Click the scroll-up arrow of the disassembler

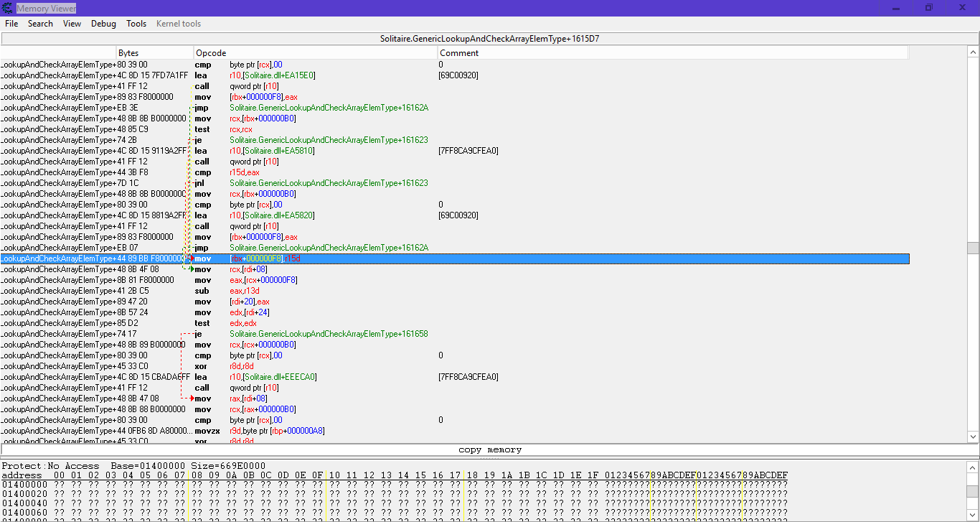(973, 52)
